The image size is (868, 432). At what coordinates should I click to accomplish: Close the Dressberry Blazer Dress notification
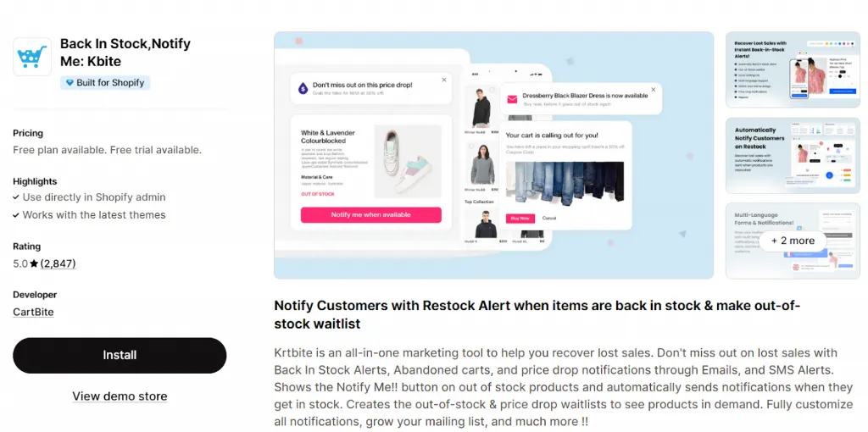[654, 90]
